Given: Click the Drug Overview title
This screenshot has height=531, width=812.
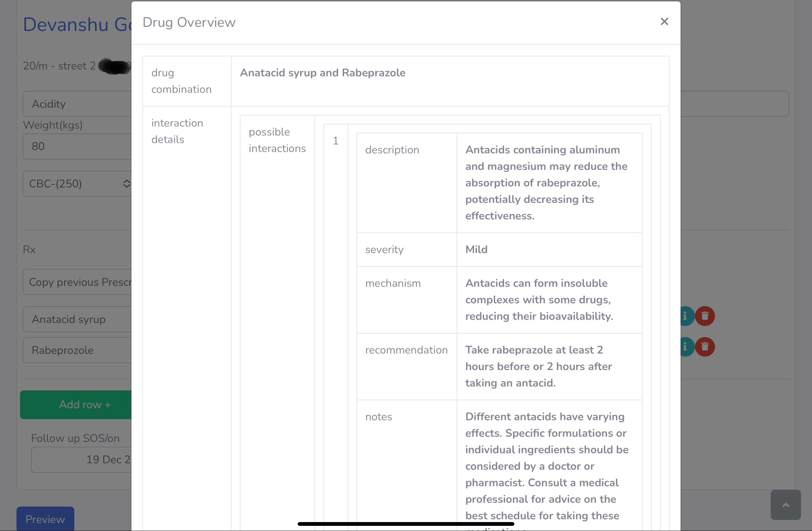Looking at the screenshot, I should pos(189,22).
